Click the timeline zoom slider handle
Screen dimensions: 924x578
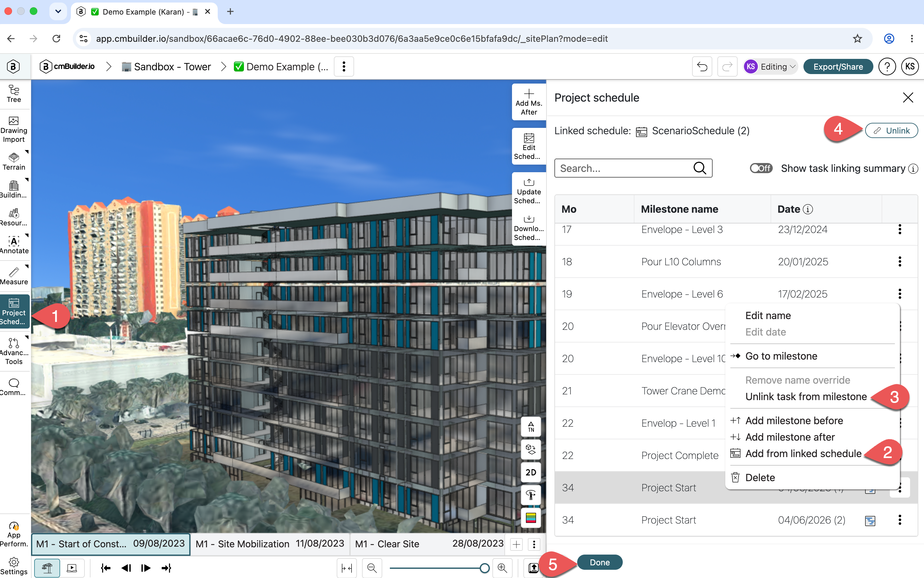click(x=484, y=568)
